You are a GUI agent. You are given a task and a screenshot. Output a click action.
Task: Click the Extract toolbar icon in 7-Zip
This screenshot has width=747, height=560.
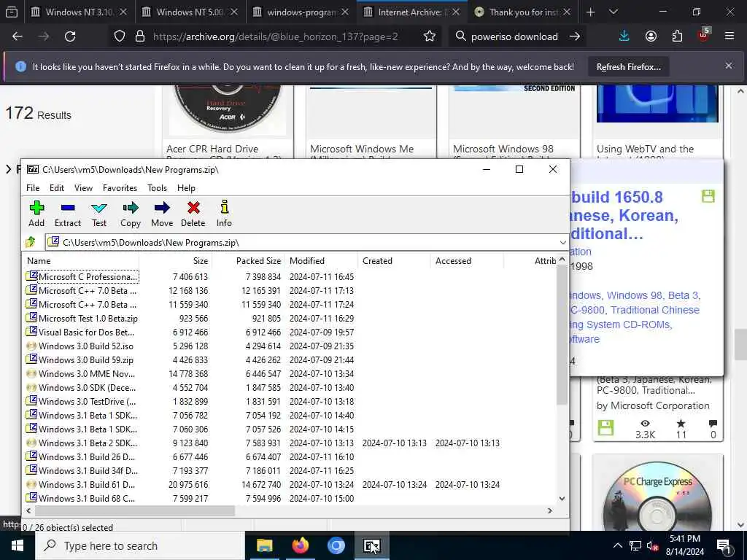pos(68,214)
